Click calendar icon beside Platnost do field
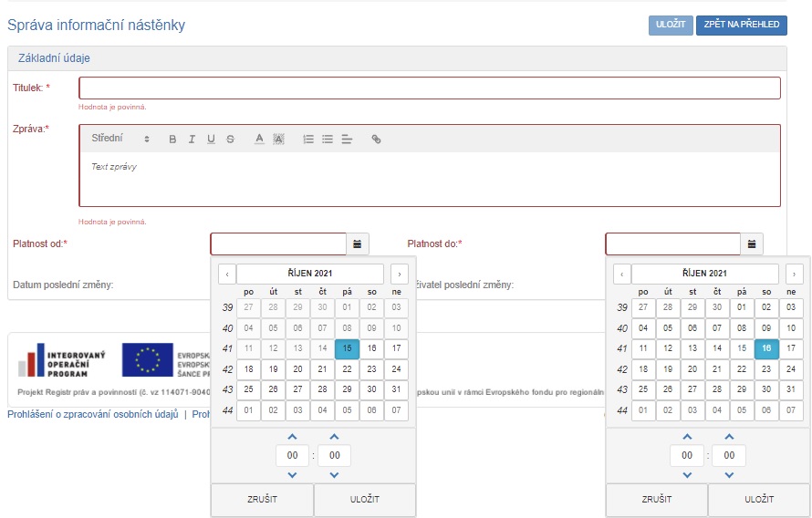The height and width of the screenshot is (518, 812). [752, 244]
